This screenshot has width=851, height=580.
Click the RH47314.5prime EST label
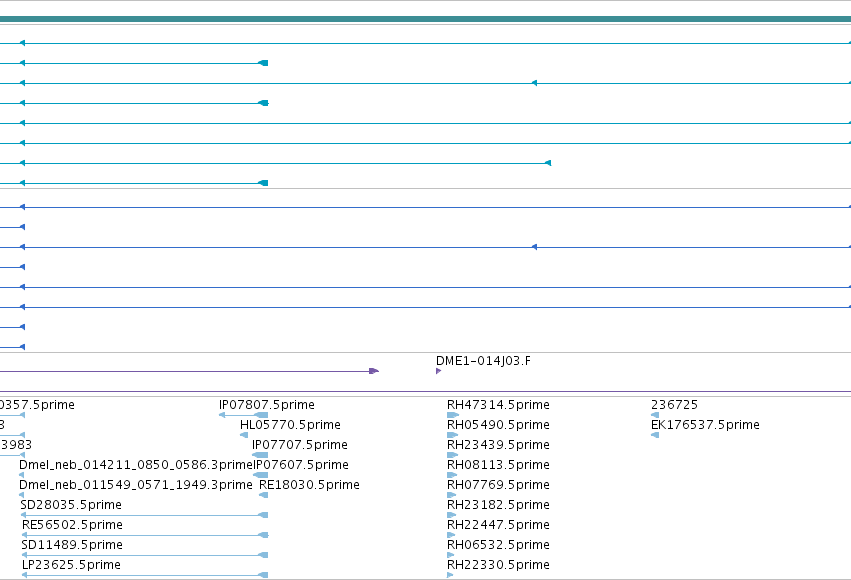(x=498, y=405)
